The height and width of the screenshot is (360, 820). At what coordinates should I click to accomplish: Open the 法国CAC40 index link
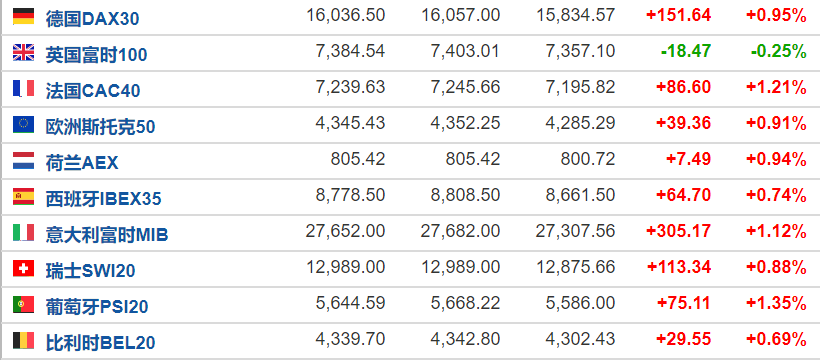93,91
